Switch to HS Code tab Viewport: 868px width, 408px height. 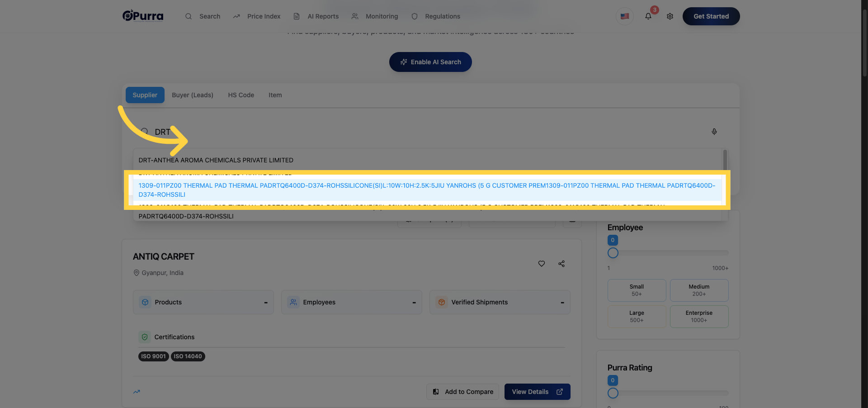click(241, 95)
